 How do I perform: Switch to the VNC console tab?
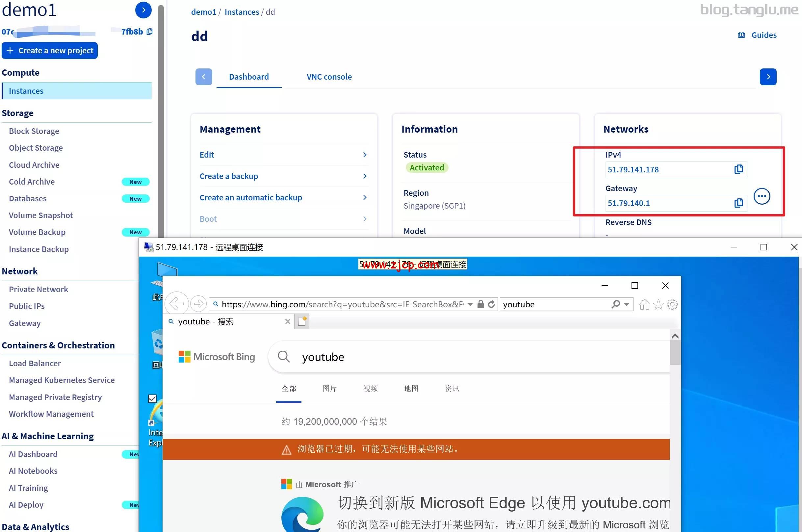point(329,77)
